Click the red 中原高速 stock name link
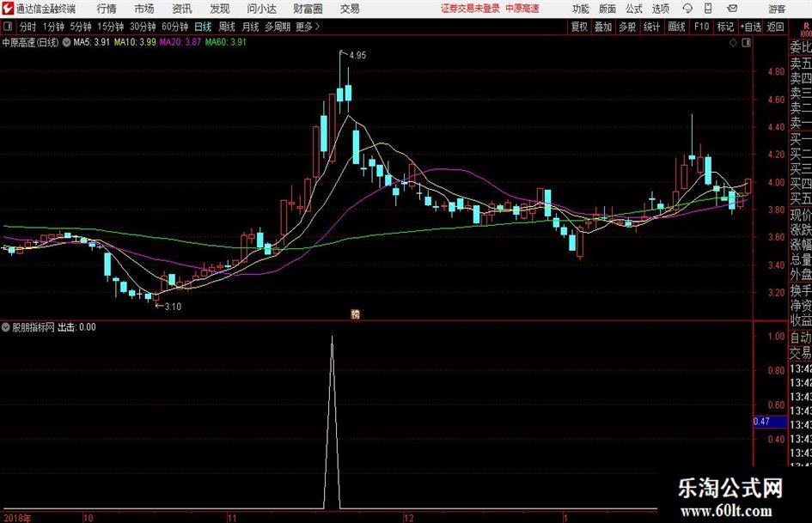Image resolution: width=812 pixels, height=523 pixels. point(522,9)
